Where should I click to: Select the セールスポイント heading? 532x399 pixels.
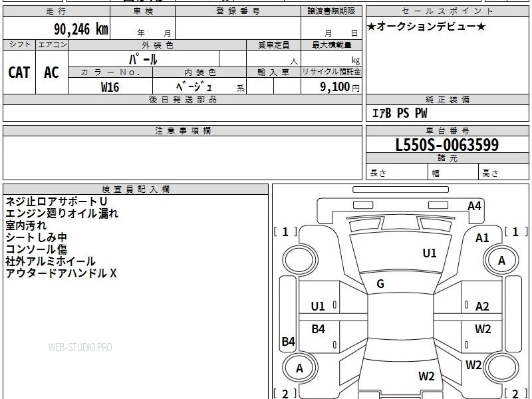[x=447, y=11]
